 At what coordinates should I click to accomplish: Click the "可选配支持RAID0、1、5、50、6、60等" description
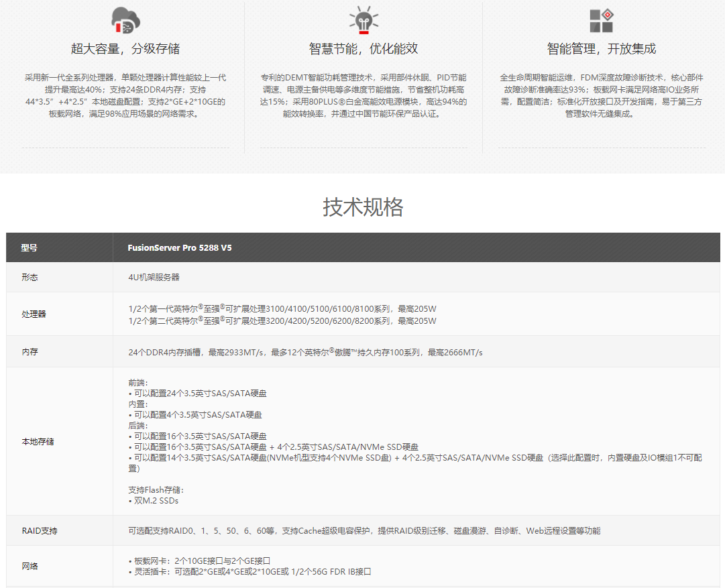pyautogui.click(x=364, y=531)
